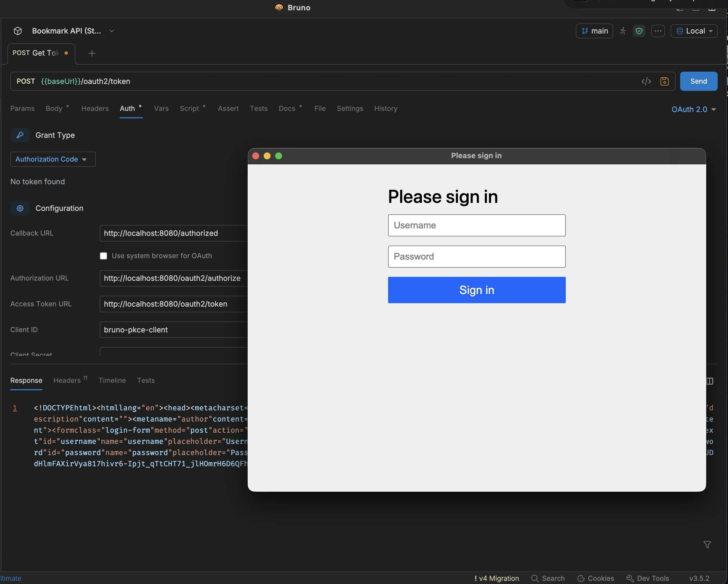Save request using the disk icon
Screen dimensions: 728x584
coord(665,81)
